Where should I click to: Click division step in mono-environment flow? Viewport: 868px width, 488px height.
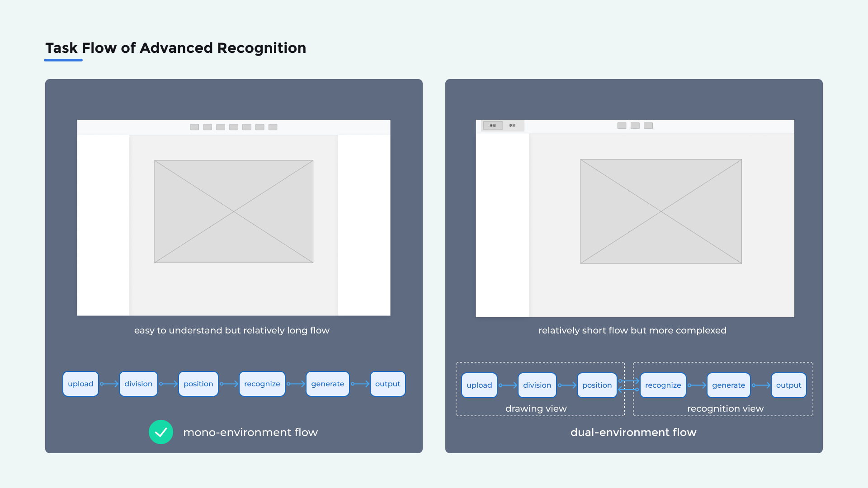click(138, 384)
